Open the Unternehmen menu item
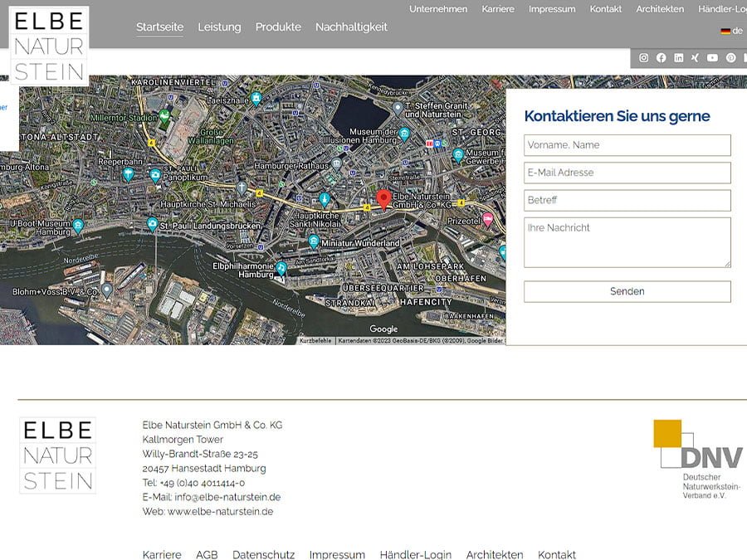Screen dimensions: 747x560 [438, 9]
